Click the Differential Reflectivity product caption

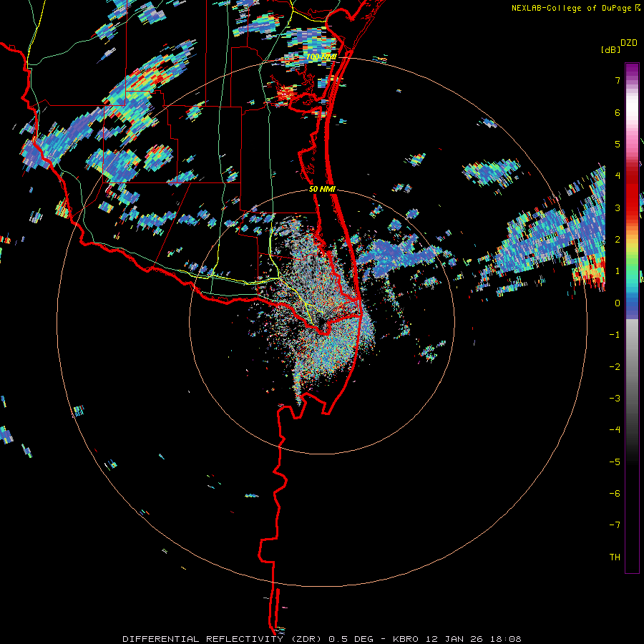click(321, 639)
